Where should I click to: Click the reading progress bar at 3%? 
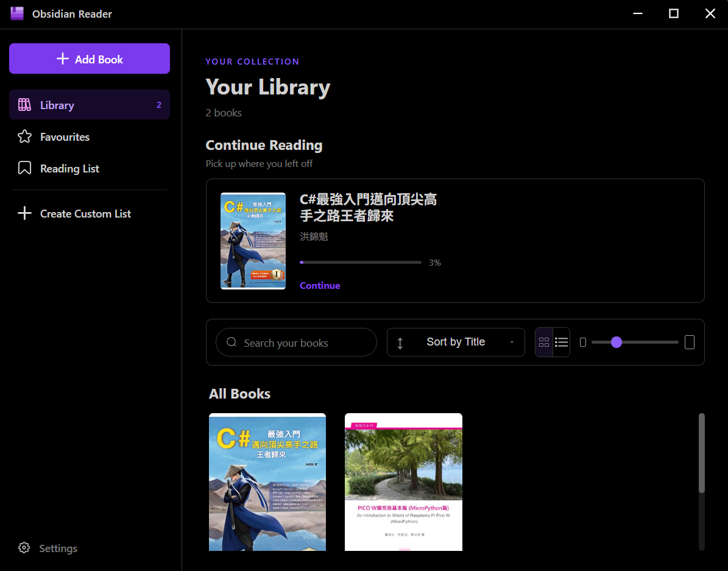361,263
